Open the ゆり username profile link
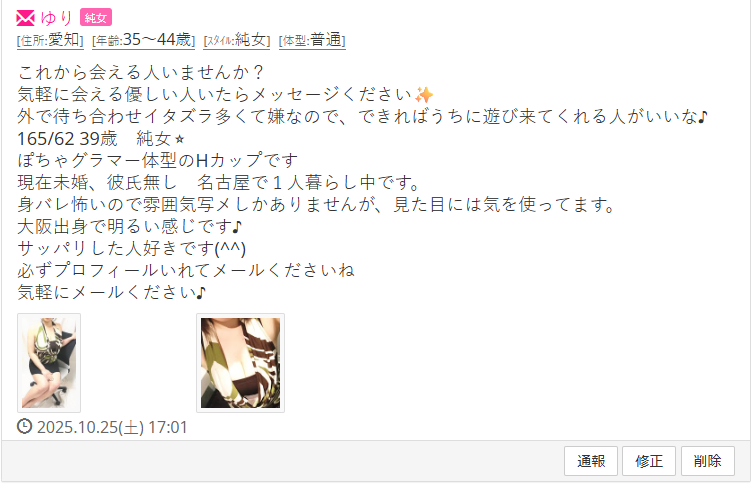 tap(57, 18)
